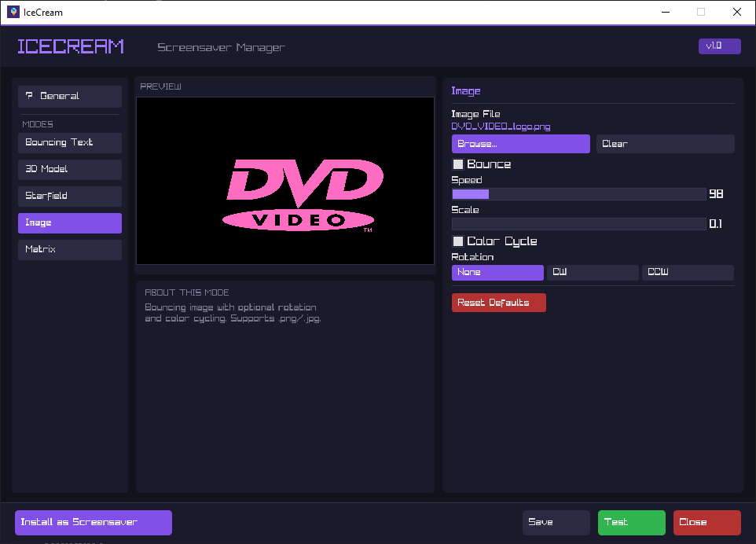Click the DVD_VIDEO_logo.png file name
Viewport: 756px width, 544px height.
(x=501, y=127)
